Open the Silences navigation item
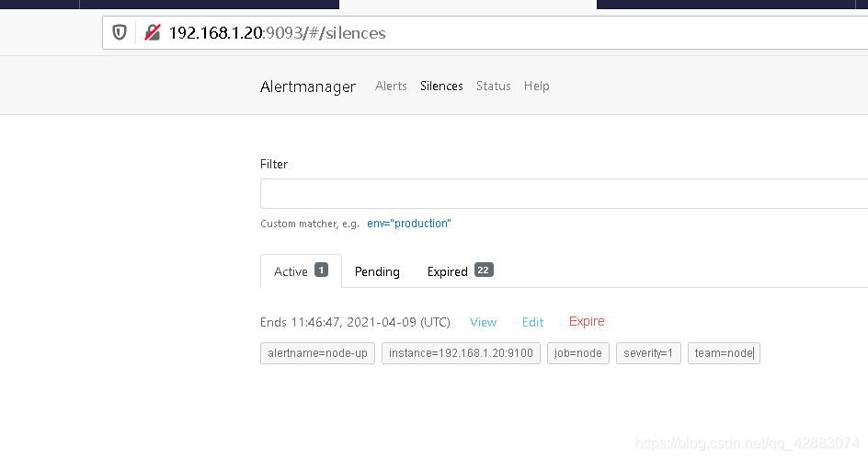The width and height of the screenshot is (868, 460). click(x=441, y=86)
